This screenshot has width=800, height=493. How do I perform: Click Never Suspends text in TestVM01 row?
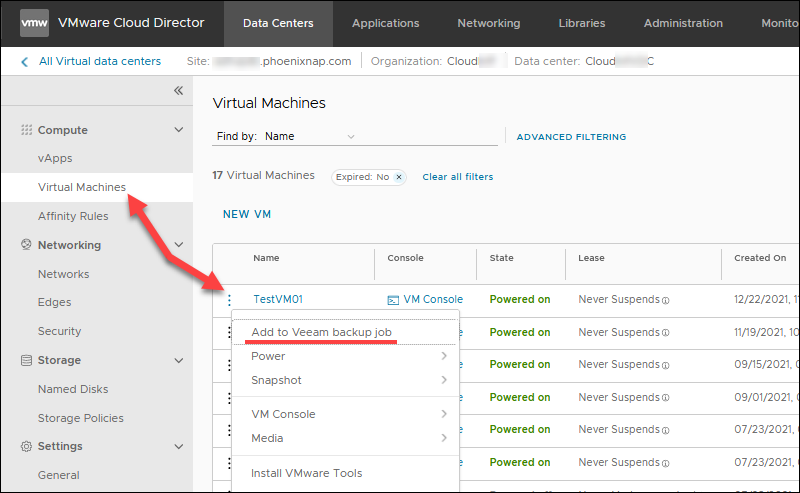point(619,299)
